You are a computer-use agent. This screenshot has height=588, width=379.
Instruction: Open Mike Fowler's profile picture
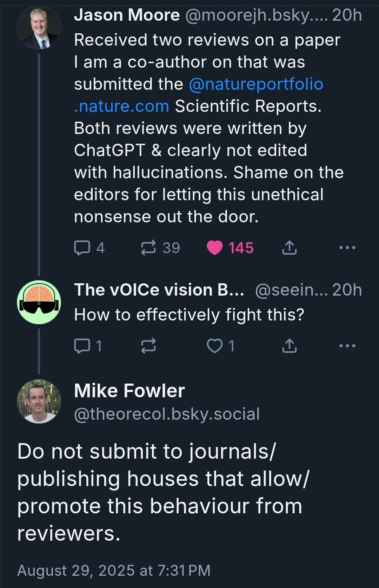(x=39, y=401)
